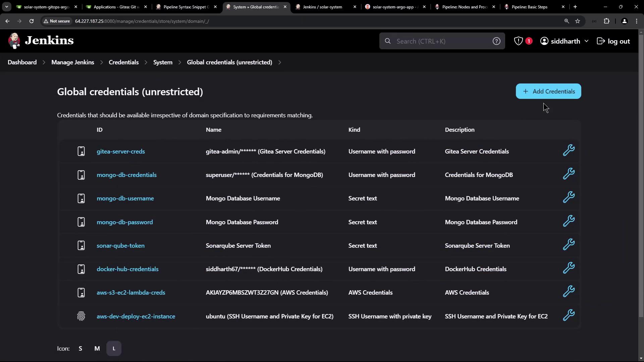Click the credential icon beside mongo-db-password
This screenshot has height=362, width=644.
click(x=81, y=222)
